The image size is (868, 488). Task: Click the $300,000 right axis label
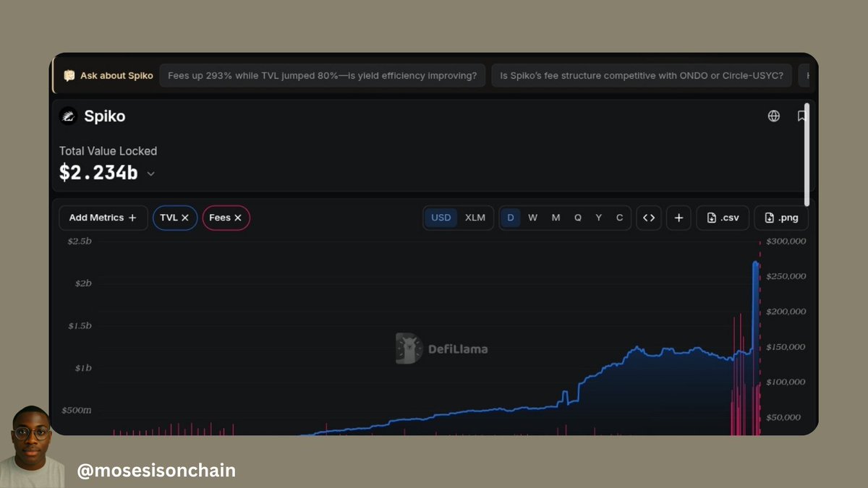(x=785, y=241)
